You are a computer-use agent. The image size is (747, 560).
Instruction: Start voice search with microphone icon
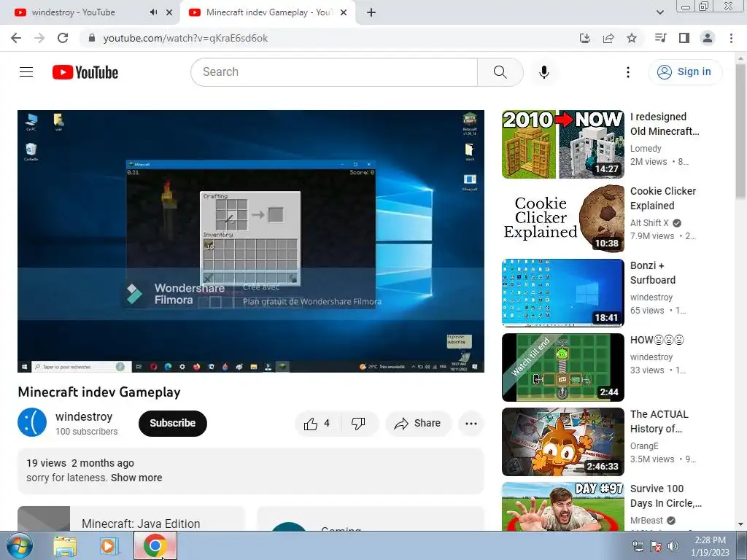(544, 72)
